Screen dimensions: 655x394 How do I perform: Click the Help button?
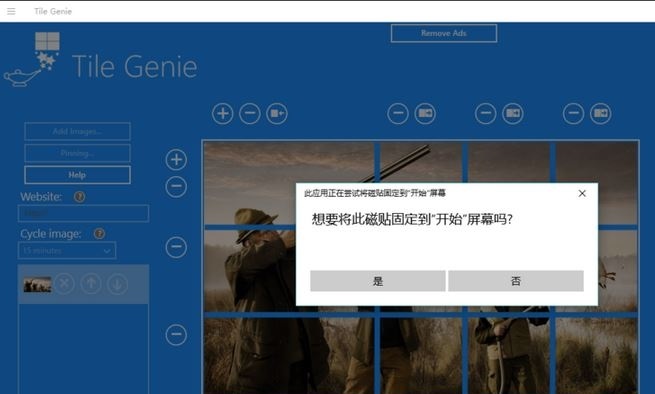click(77, 175)
